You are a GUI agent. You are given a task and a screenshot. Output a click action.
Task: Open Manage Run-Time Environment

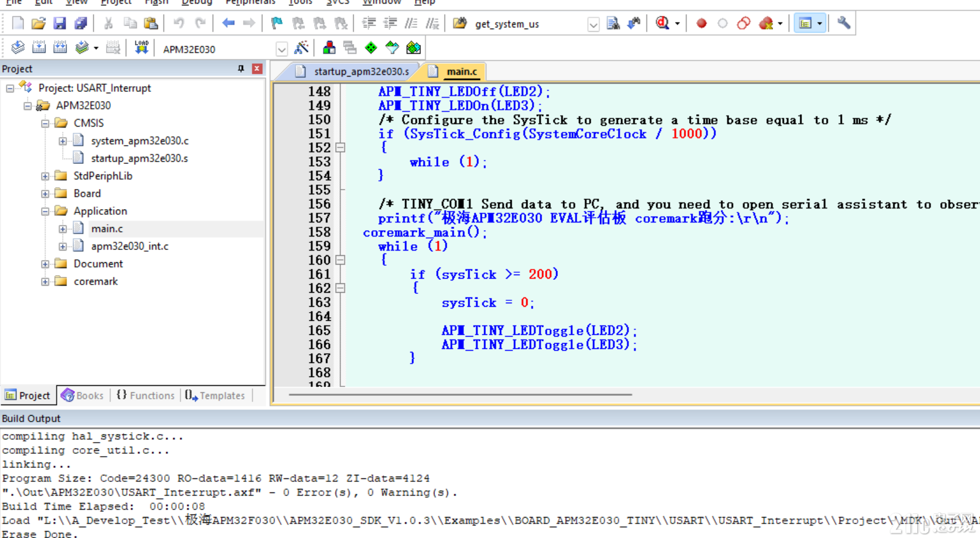point(371,48)
